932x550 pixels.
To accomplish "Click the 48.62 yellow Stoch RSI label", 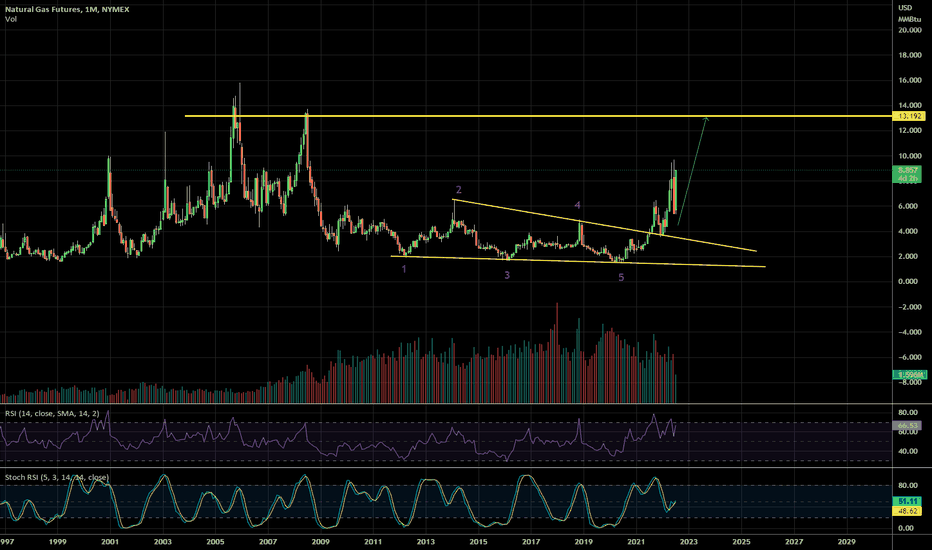I will point(908,511).
